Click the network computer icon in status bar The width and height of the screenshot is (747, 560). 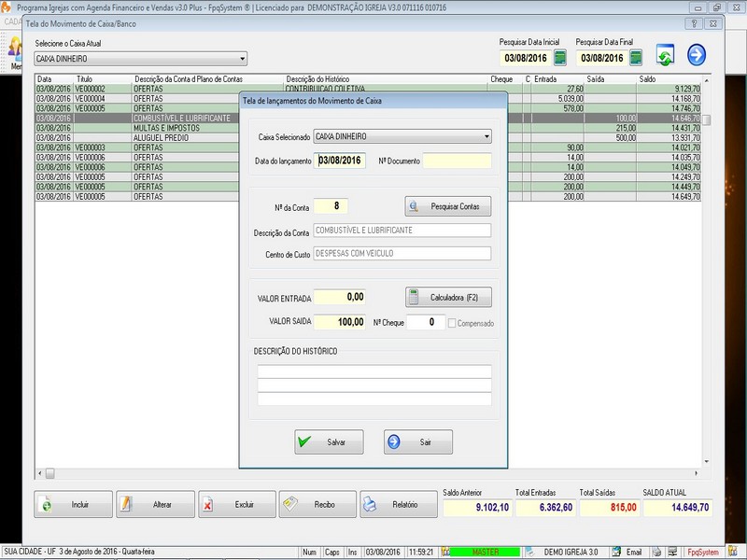(x=672, y=552)
